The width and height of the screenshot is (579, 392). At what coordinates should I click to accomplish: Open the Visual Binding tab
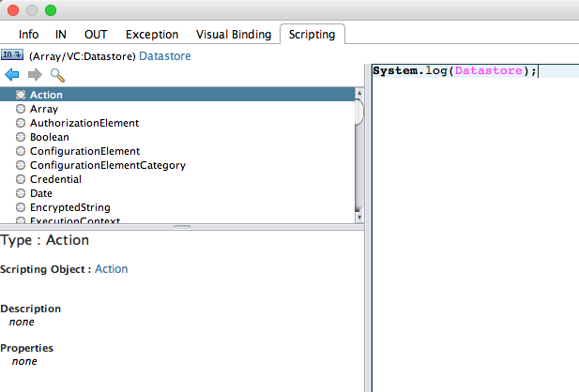[232, 35]
